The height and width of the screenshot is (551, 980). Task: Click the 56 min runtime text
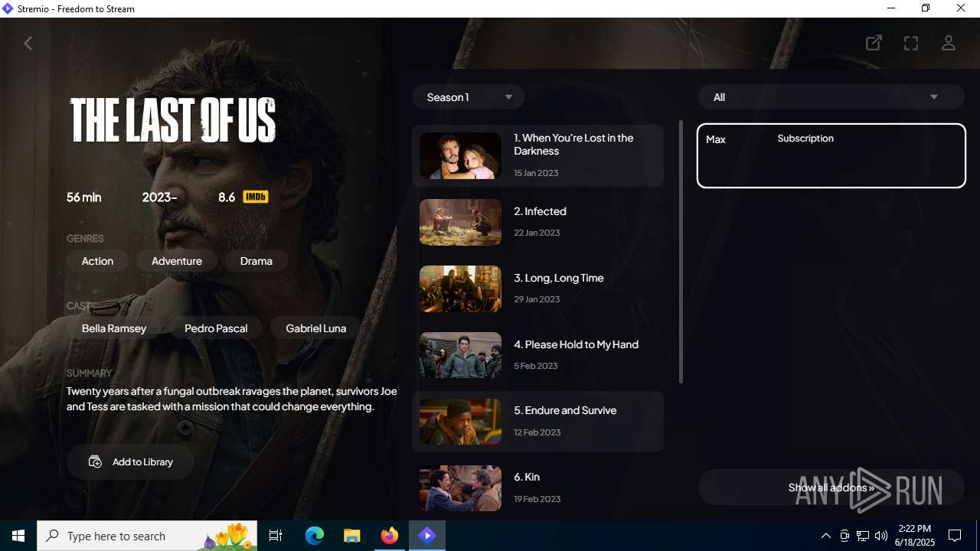(83, 197)
